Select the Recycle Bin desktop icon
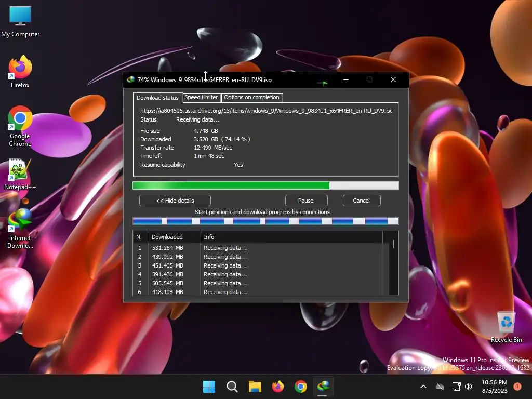The width and height of the screenshot is (532, 399). click(x=506, y=327)
